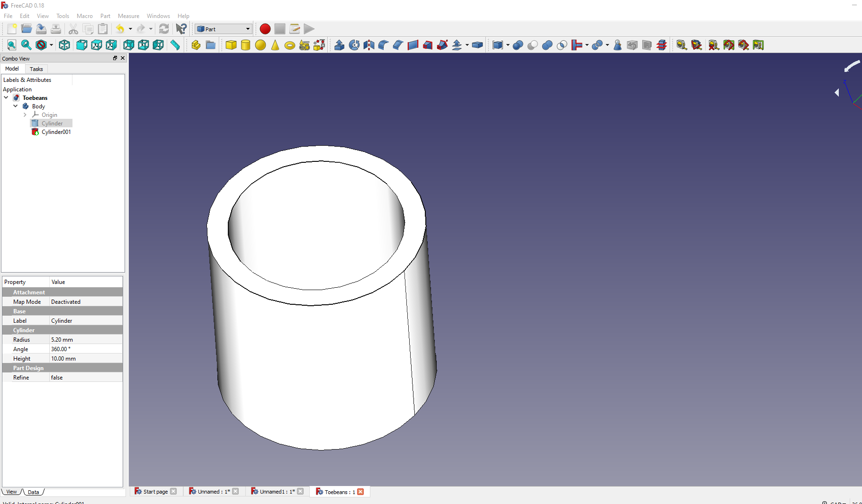862x504 pixels.
Task: Set axonometric isometric view
Action: pyautogui.click(x=64, y=45)
